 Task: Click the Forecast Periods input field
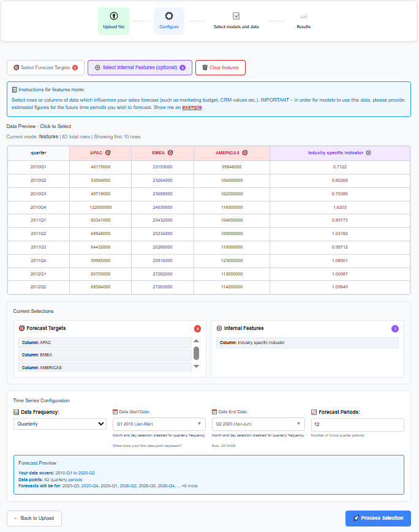pyautogui.click(x=358, y=424)
